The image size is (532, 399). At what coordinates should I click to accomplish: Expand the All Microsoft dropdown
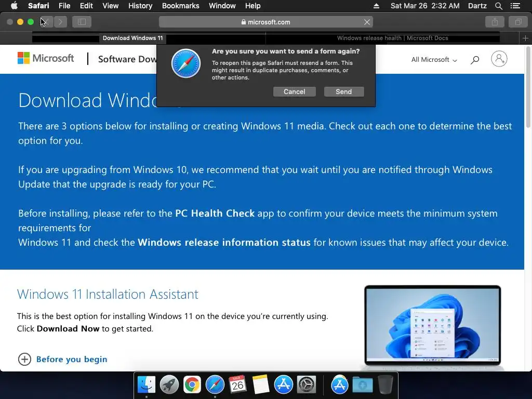(x=434, y=60)
